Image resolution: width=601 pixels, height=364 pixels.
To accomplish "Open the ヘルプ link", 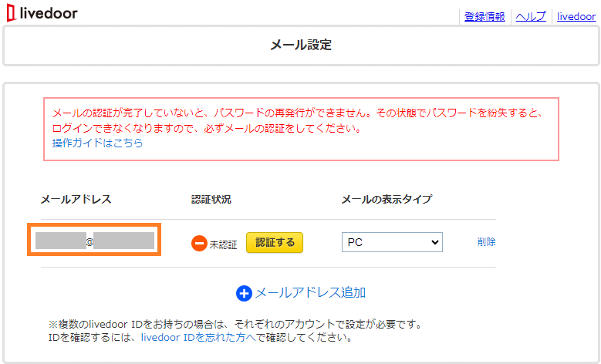I will coord(531,16).
